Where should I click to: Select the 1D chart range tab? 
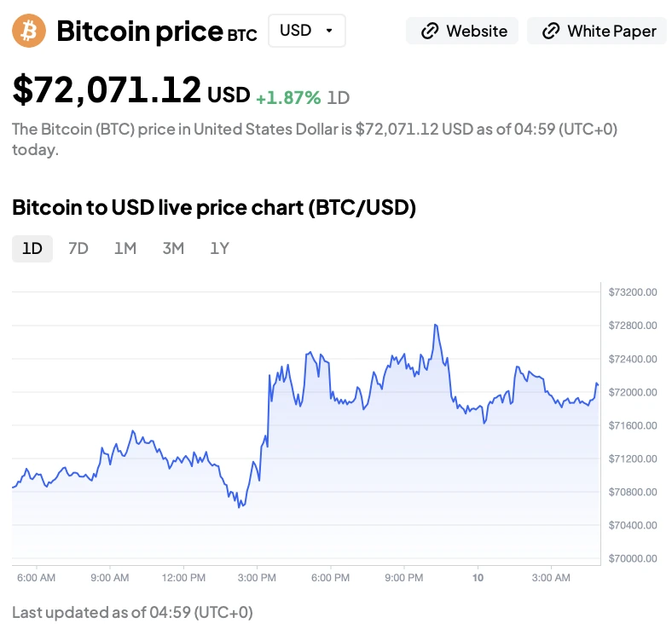point(32,248)
